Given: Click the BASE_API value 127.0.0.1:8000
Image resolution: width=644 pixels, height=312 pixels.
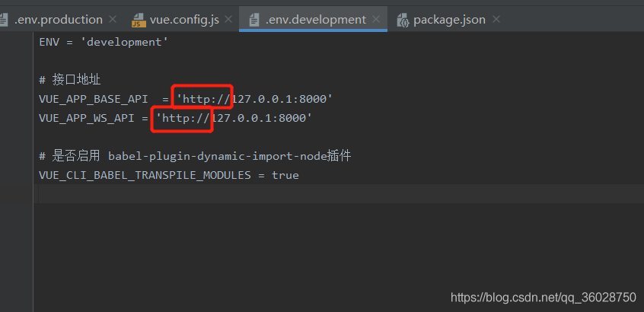Looking at the screenshot, I should (x=279, y=99).
